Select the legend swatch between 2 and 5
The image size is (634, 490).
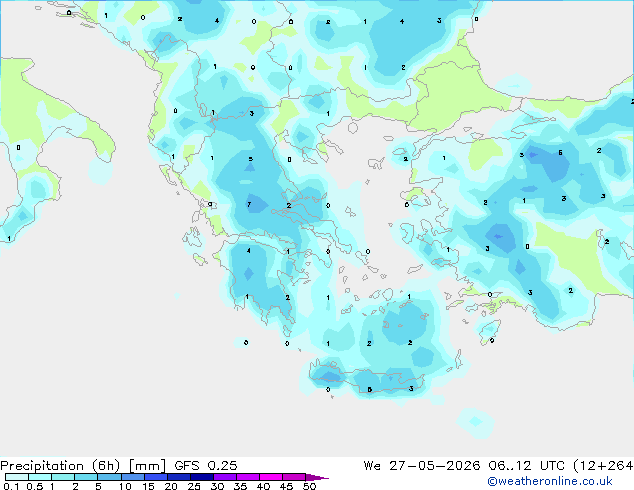pos(86,477)
